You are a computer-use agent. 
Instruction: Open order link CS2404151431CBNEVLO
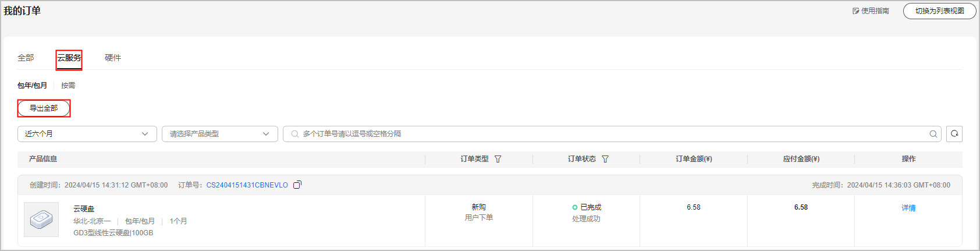(247, 185)
